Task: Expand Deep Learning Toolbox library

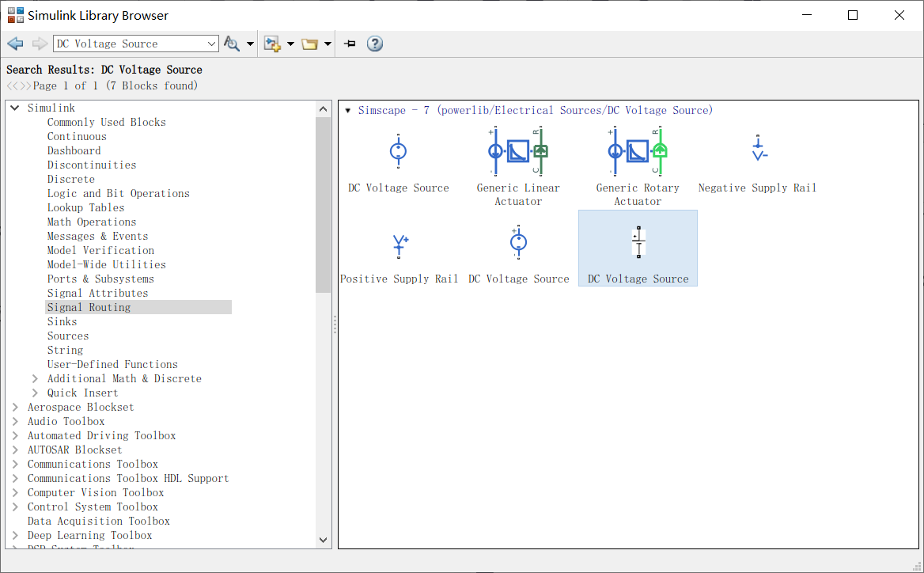Action: (x=15, y=535)
